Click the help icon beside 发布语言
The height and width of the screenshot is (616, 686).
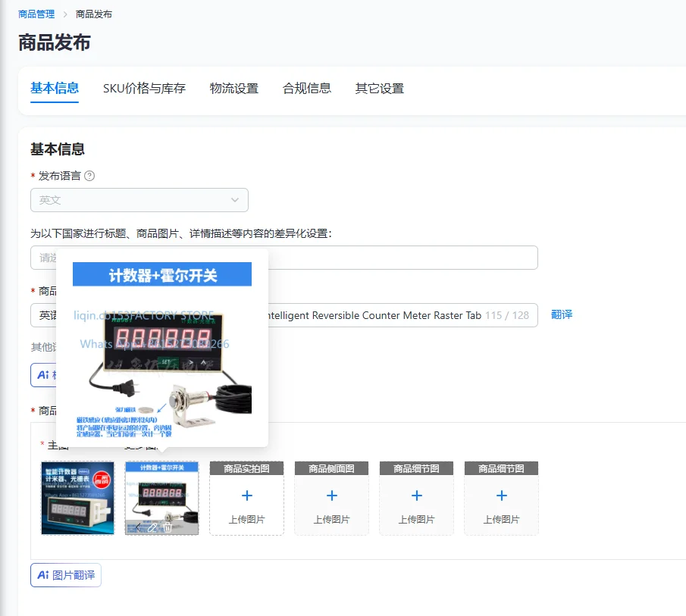click(89, 176)
